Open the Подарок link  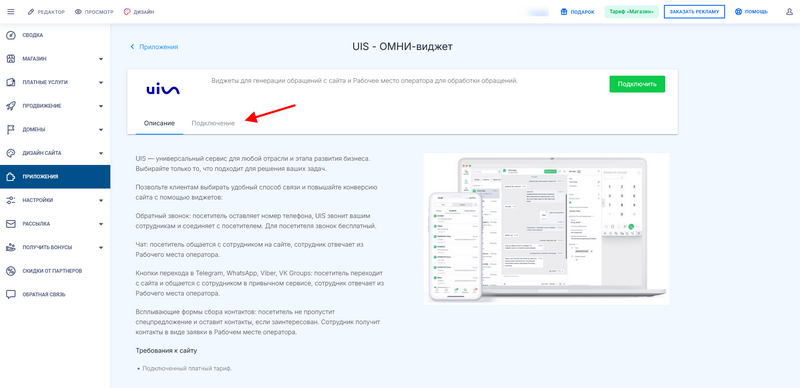click(578, 12)
